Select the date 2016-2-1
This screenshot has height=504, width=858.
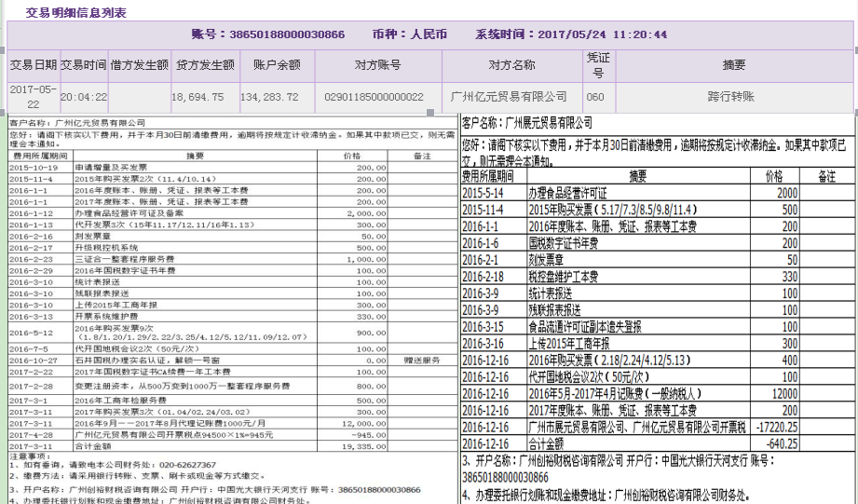(481, 260)
